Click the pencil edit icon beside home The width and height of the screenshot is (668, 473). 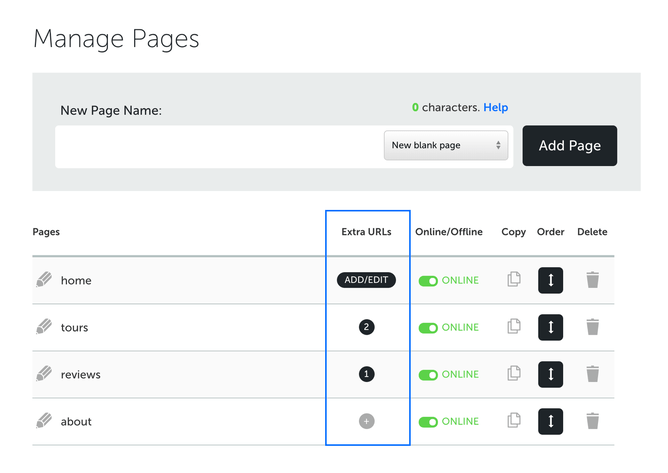pyautogui.click(x=43, y=281)
